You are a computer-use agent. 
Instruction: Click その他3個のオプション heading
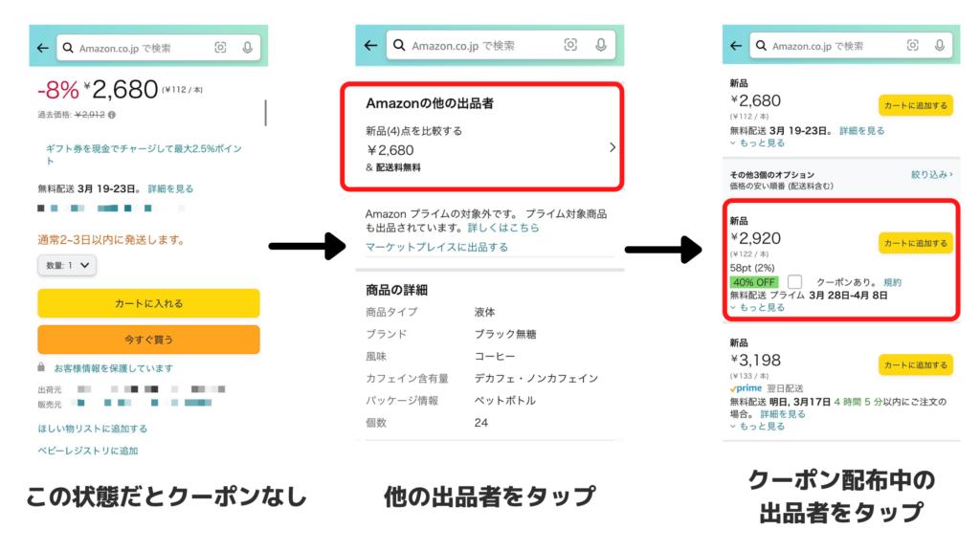pyautogui.click(x=772, y=175)
